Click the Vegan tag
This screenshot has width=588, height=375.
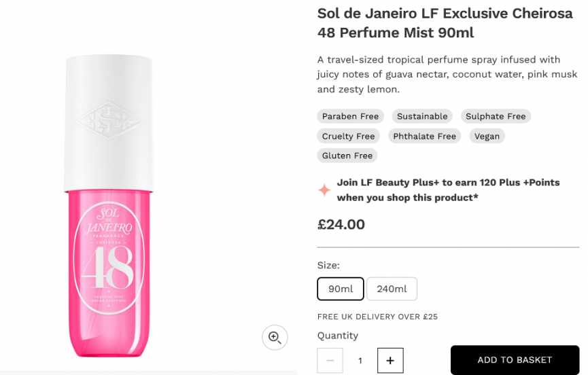click(487, 136)
